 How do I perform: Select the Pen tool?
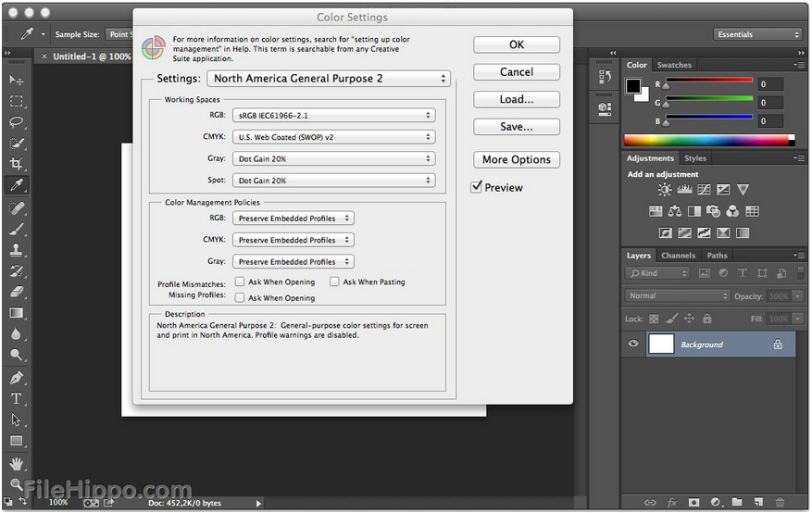point(16,378)
